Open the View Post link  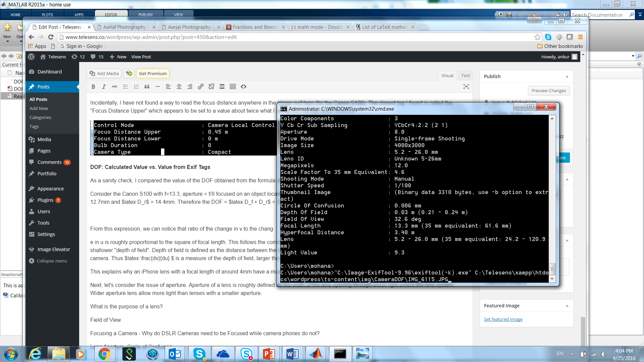point(141,57)
